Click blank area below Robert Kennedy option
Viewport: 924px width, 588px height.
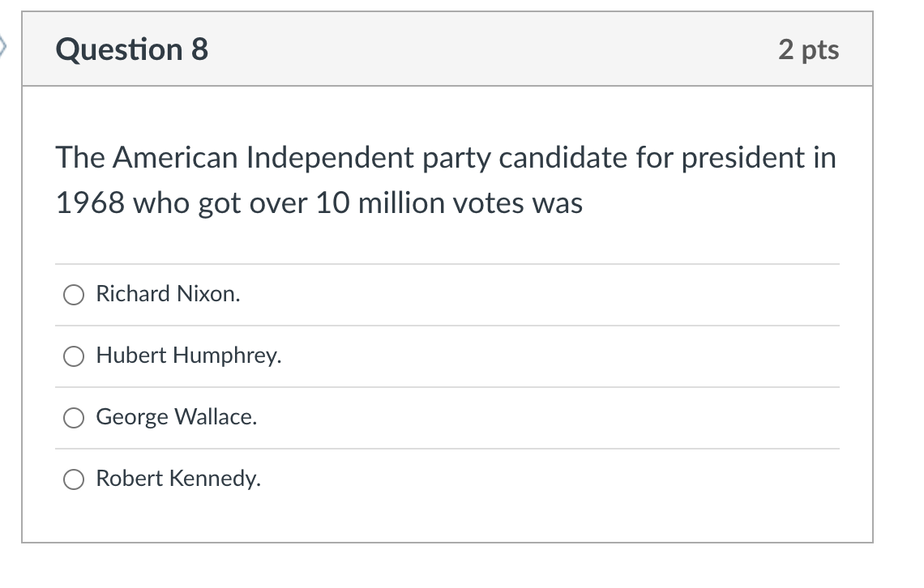click(447, 525)
